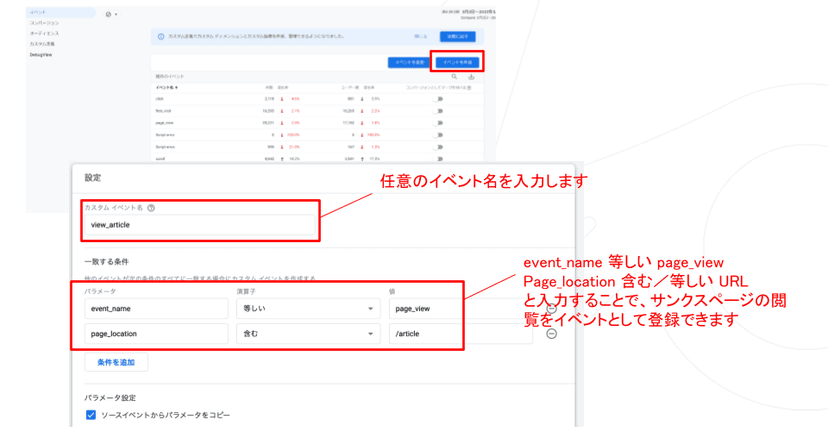Click the blue button in the banner
Viewport: 828px width, 431px height.
(x=458, y=36)
